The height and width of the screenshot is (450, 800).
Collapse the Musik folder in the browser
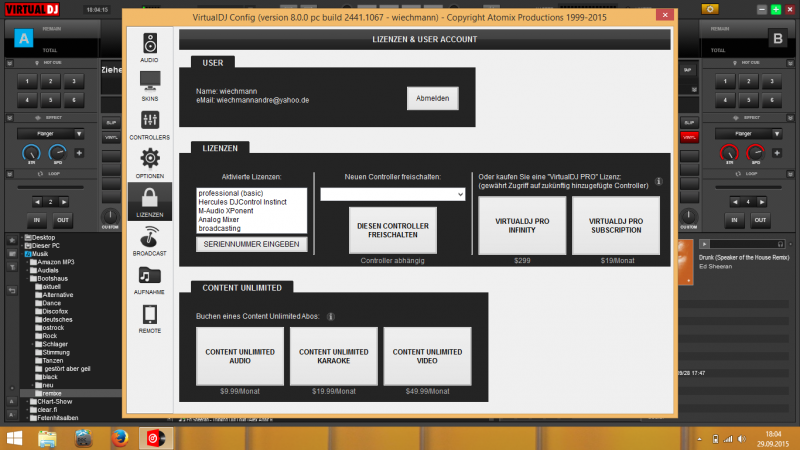pos(22,254)
